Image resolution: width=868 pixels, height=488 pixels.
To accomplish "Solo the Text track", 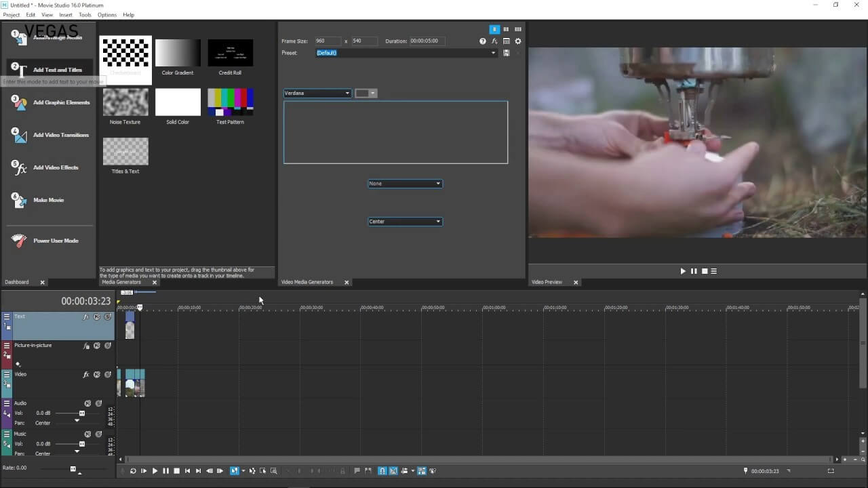I will [108, 317].
